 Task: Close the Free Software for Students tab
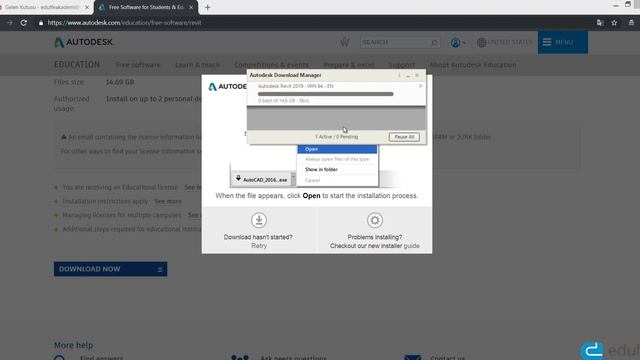(191, 7)
